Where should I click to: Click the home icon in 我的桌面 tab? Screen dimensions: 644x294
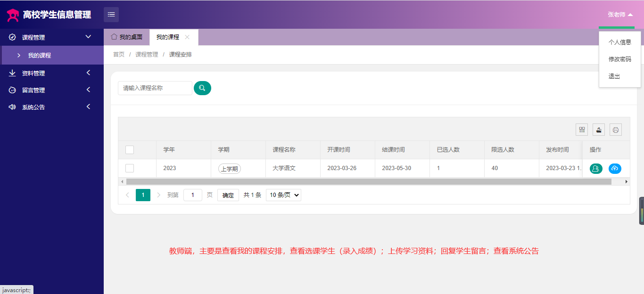point(114,37)
